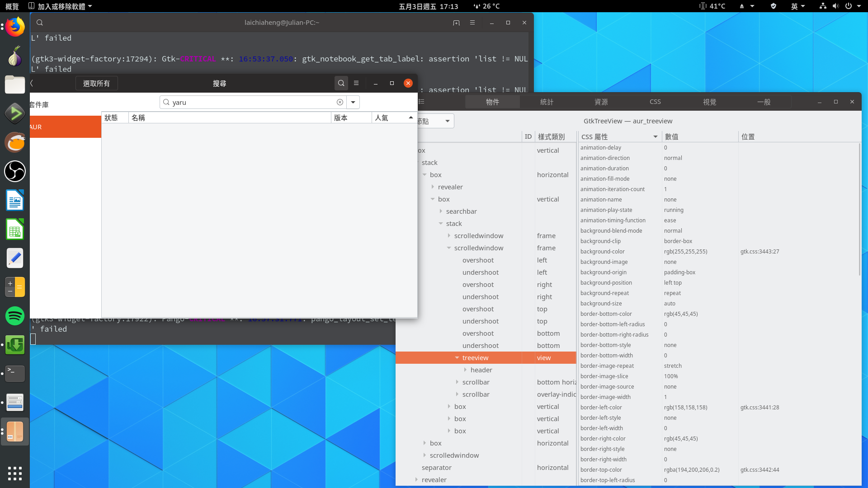Open Spotify from the dock
Viewport: 868px width, 488px height.
pos(15,316)
